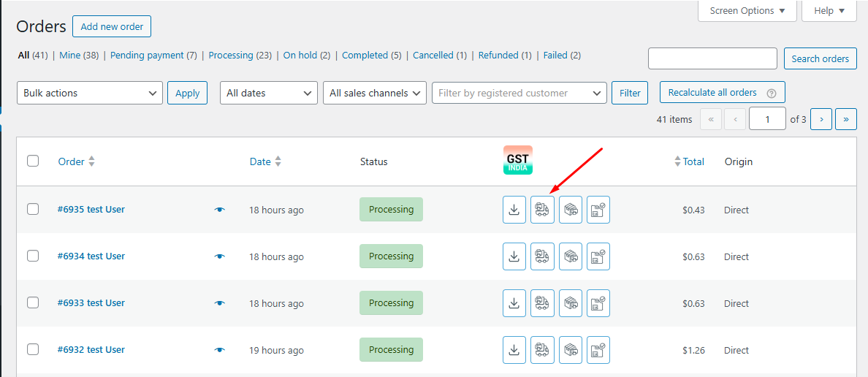Click the GST India logo column header

[x=518, y=160]
